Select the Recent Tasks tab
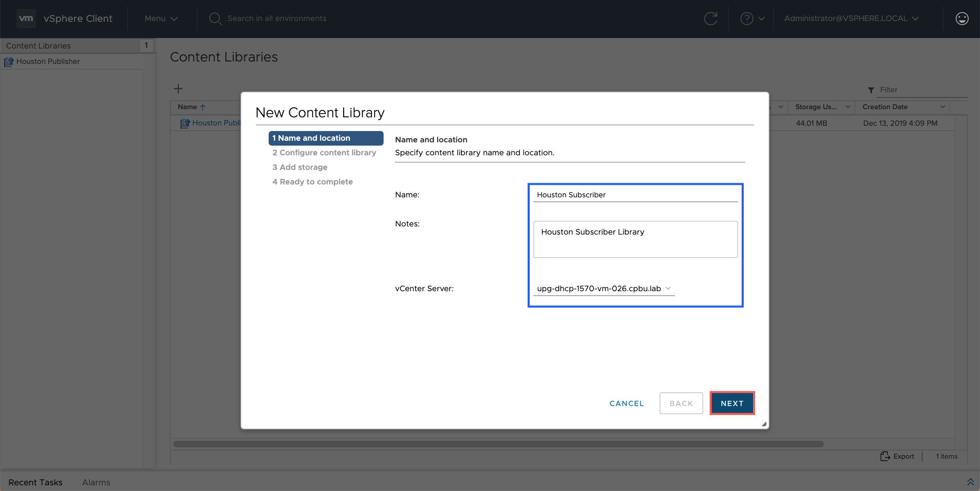Screen dimensions: 980x491 pos(35,482)
